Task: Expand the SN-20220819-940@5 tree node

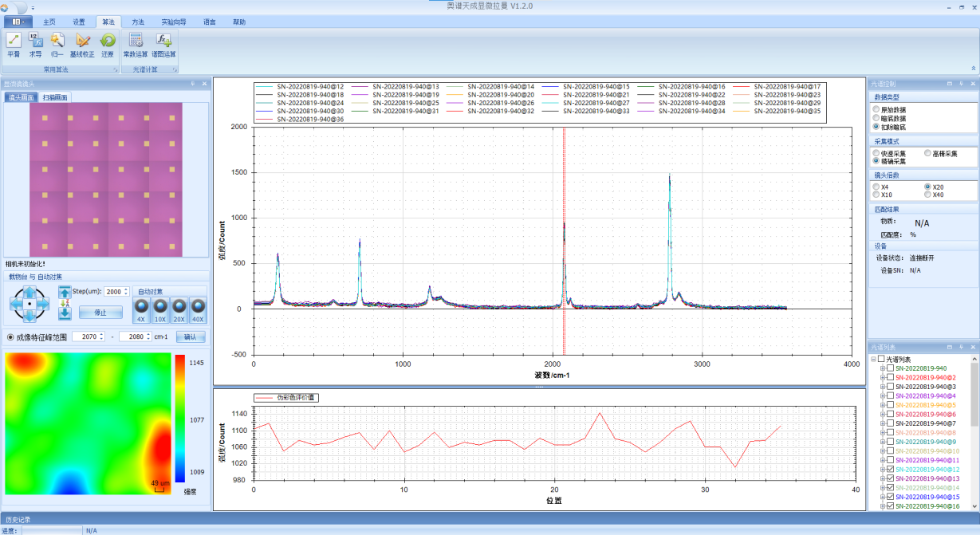Action: click(x=883, y=405)
